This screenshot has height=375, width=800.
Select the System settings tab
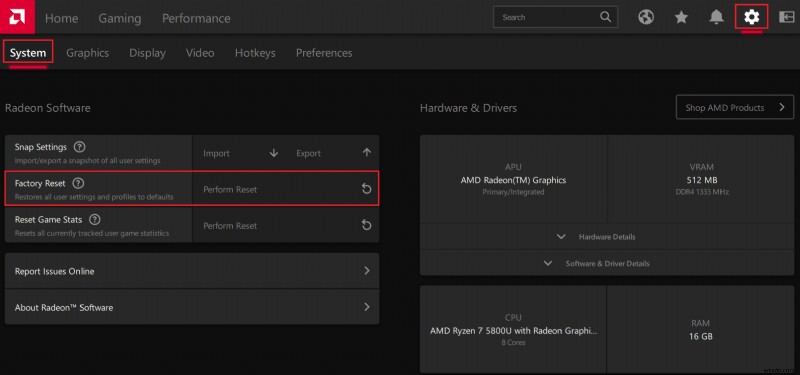tap(28, 53)
